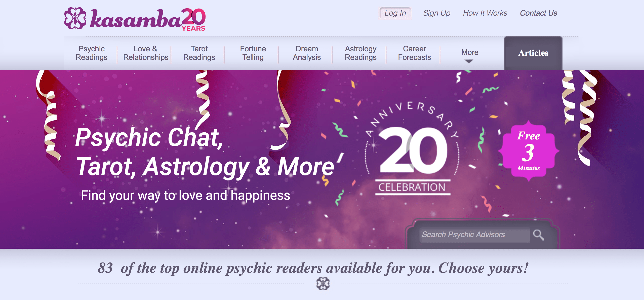The image size is (644, 300).
Task: Click the Kasamba flower logo icon
Action: 75,18
